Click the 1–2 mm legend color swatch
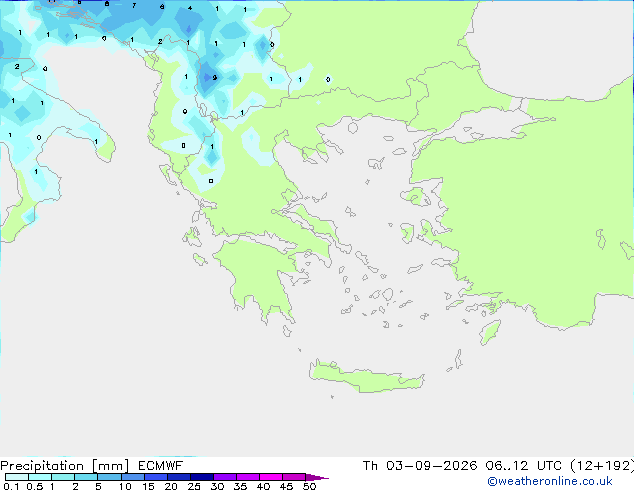This screenshot has width=634, height=490. (x=63, y=477)
